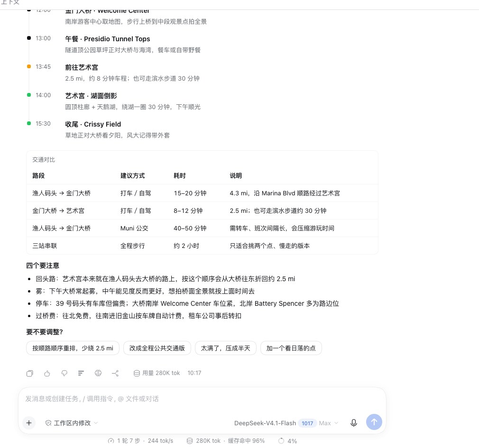Click the 8–12 分钟 table cell
The width and height of the screenshot is (479, 448).
point(188,210)
